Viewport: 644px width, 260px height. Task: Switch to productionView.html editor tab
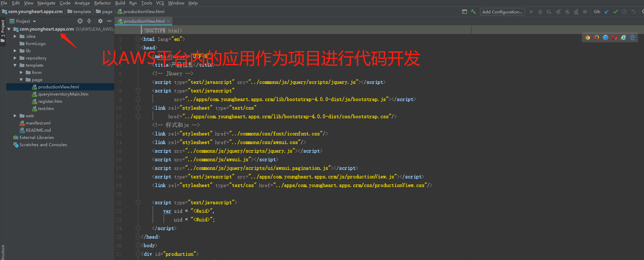tap(144, 21)
